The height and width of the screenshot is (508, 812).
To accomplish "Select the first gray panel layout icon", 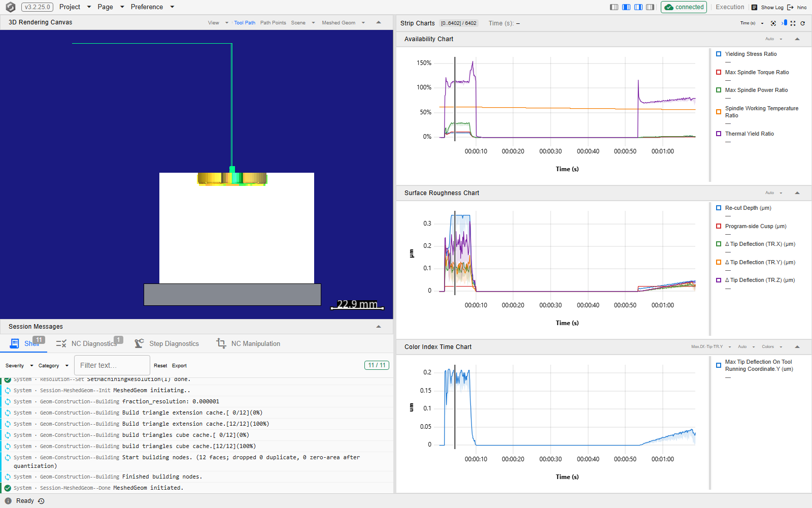I will [x=614, y=7].
